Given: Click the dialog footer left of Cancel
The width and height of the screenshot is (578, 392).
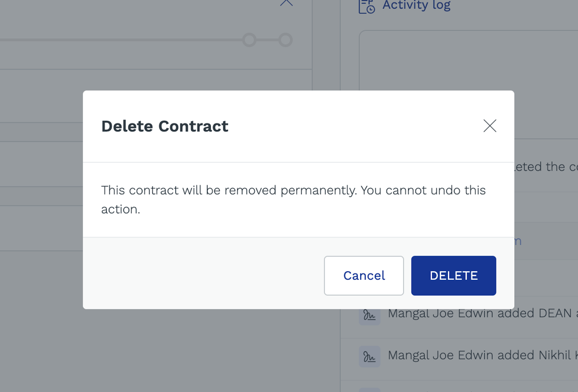Looking at the screenshot, I should pos(202,276).
